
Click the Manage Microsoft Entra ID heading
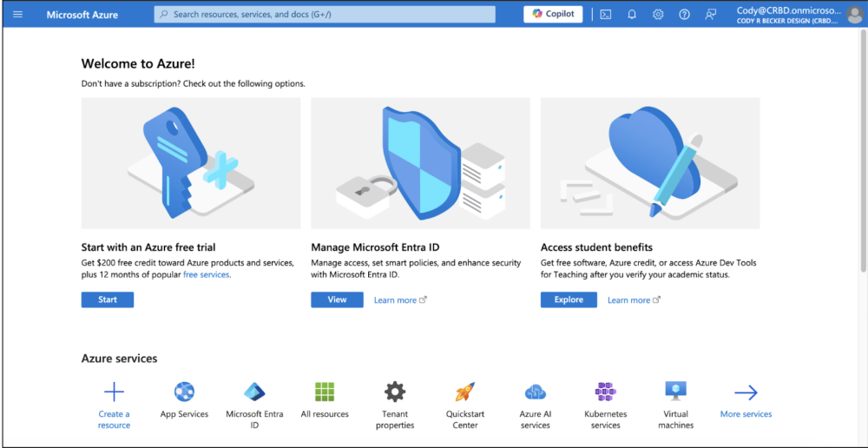click(x=375, y=247)
